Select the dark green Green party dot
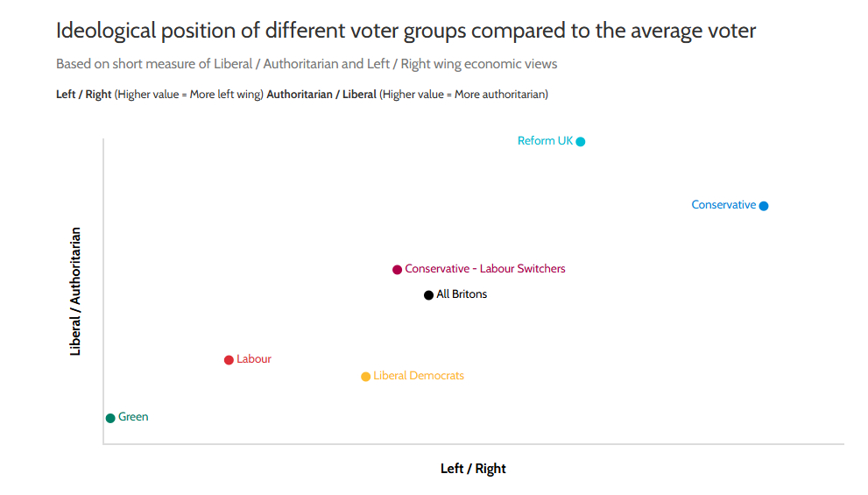Viewport: 868px width, 495px height. [110, 418]
